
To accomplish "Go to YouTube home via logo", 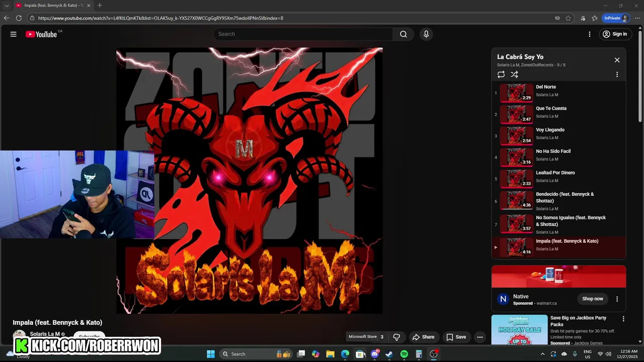I will click(41, 34).
